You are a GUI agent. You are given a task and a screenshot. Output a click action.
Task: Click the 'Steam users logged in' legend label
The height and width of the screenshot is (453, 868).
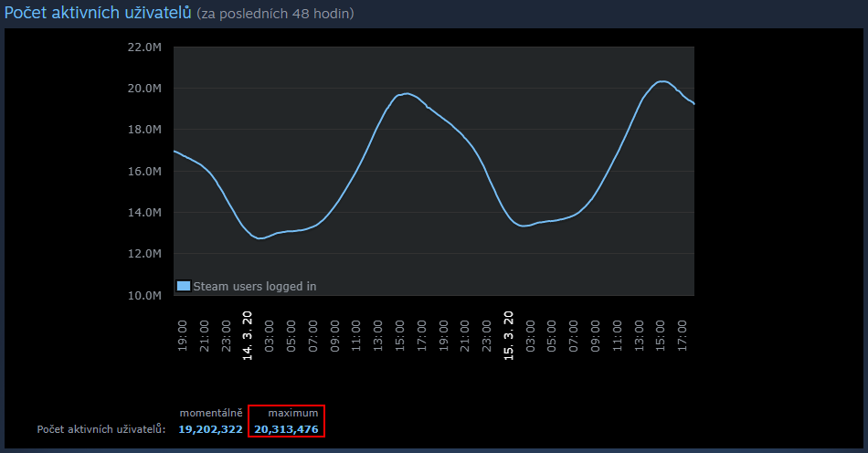click(254, 286)
